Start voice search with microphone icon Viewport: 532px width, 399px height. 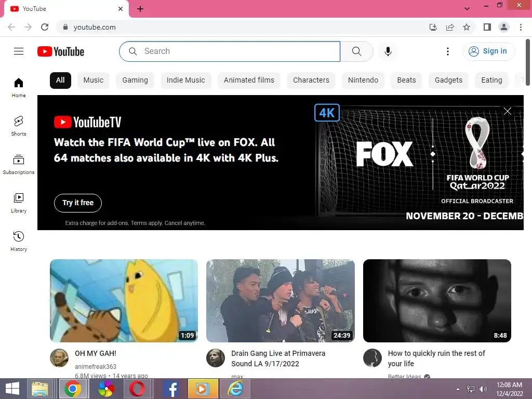pyautogui.click(x=388, y=51)
